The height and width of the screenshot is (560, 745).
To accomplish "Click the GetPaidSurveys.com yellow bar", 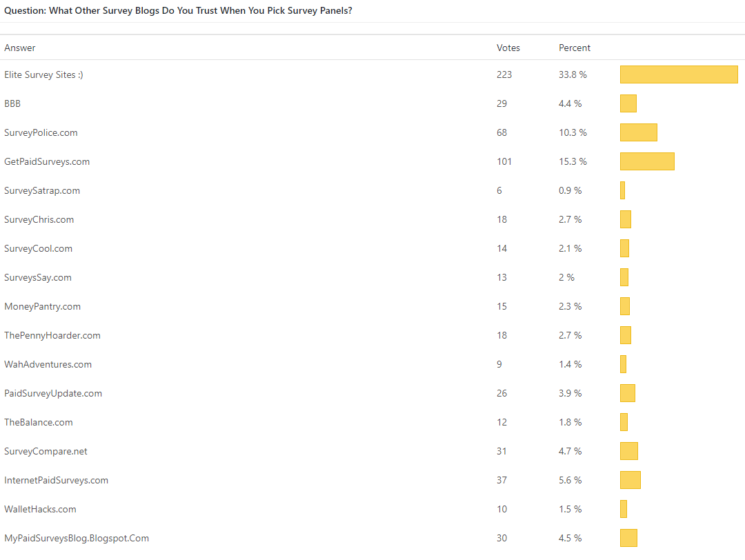I will point(647,161).
